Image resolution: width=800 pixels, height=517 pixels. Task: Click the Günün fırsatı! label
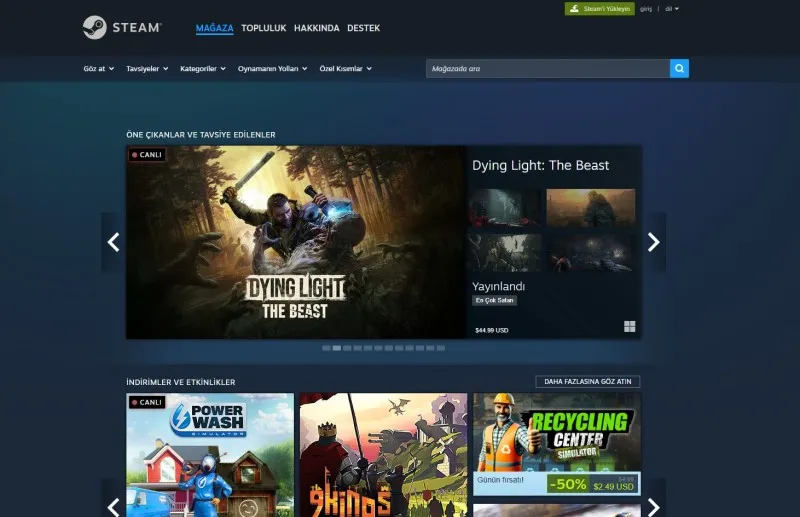point(500,480)
